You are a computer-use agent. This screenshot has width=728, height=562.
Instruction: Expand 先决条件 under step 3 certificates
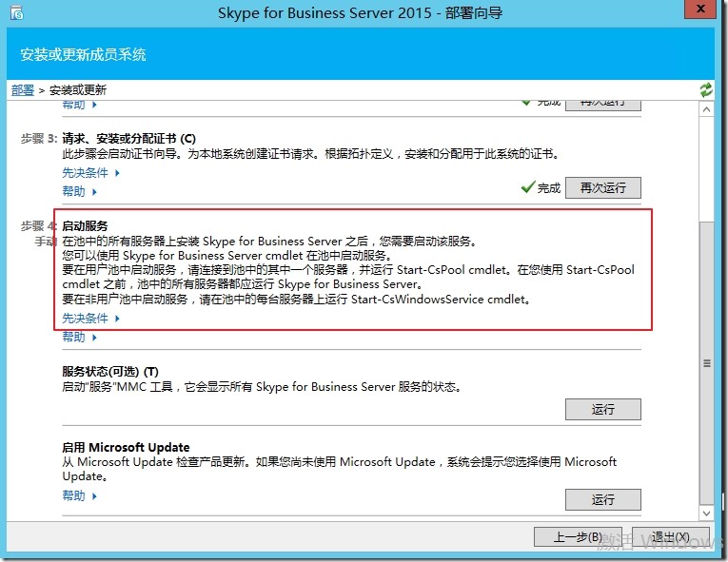click(x=91, y=173)
